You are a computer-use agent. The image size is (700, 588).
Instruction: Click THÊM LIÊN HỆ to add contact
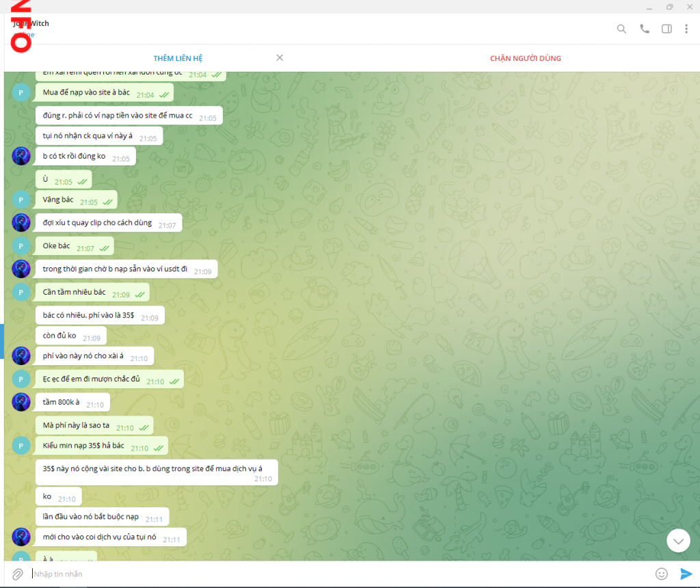[x=178, y=58]
